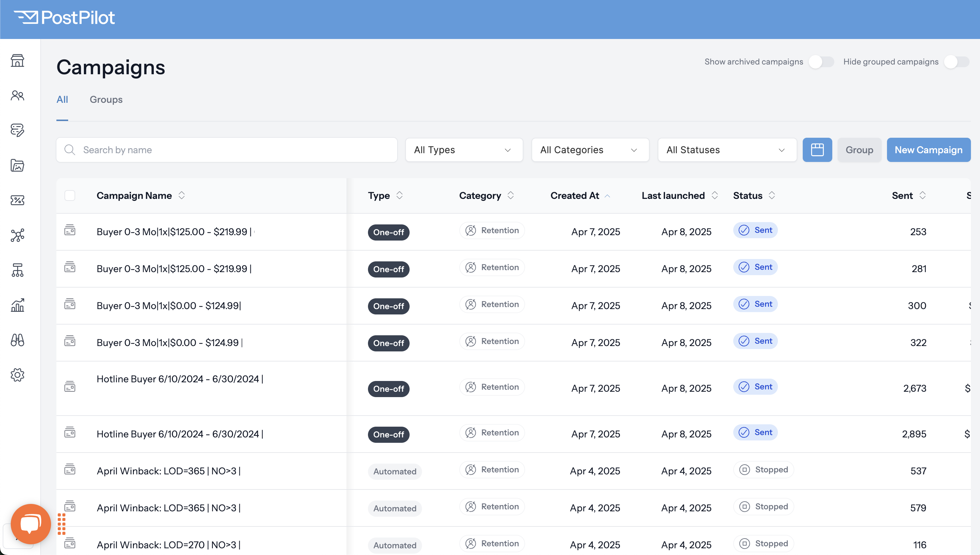Open the customers people icon
The width and height of the screenshot is (980, 555).
17,95
